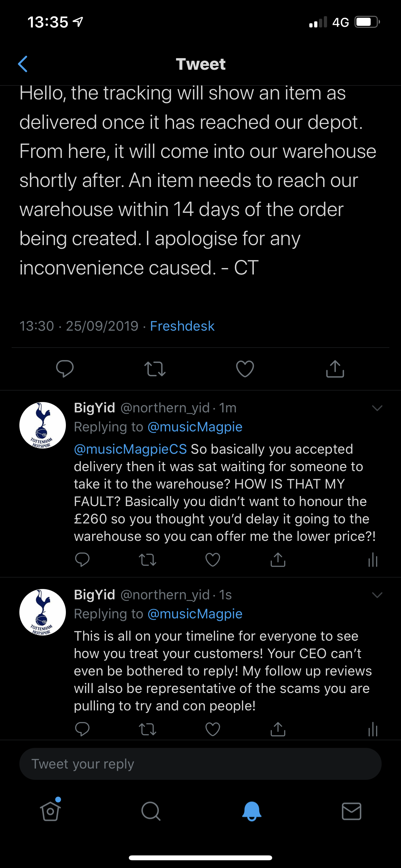Viewport: 401px width, 868px height.
Task: Open @musicMagpie handle in the 1s reply
Action: 195,614
